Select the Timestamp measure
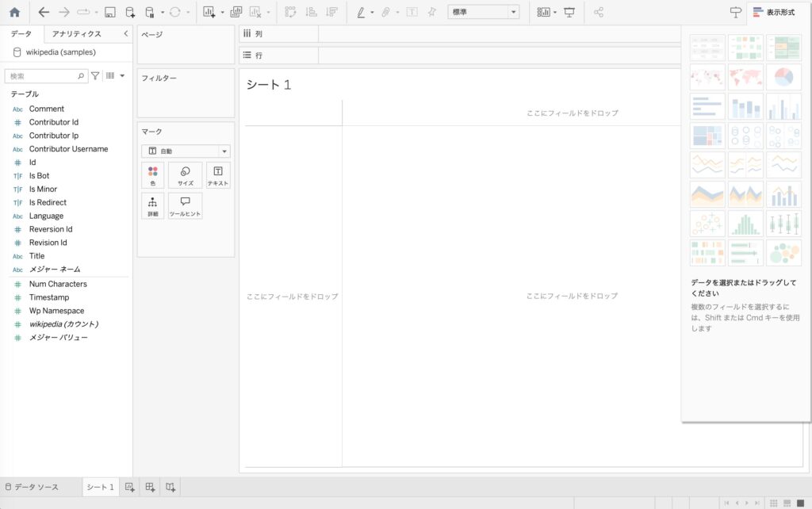 (x=49, y=297)
